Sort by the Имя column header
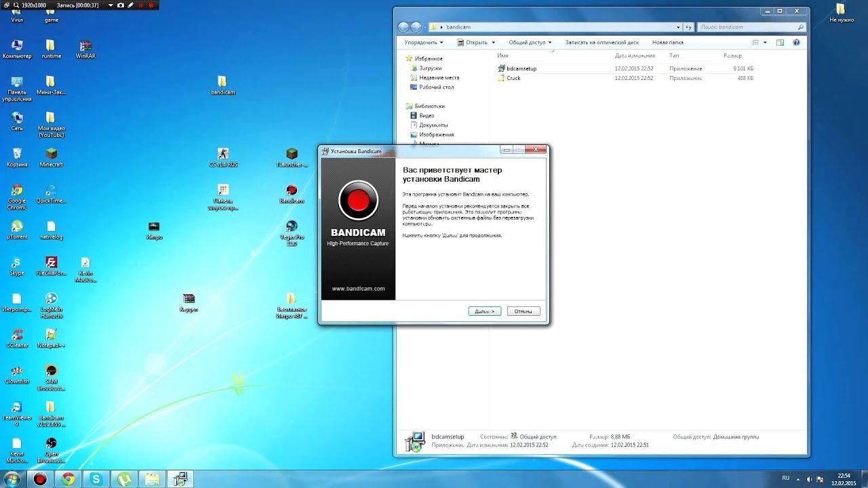The height and width of the screenshot is (488, 868). [502, 56]
